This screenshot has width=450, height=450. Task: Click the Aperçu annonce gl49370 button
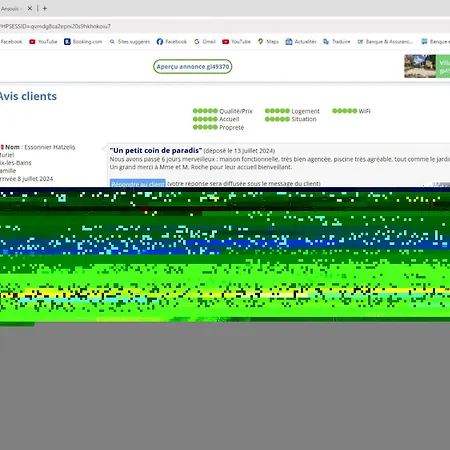(x=193, y=67)
